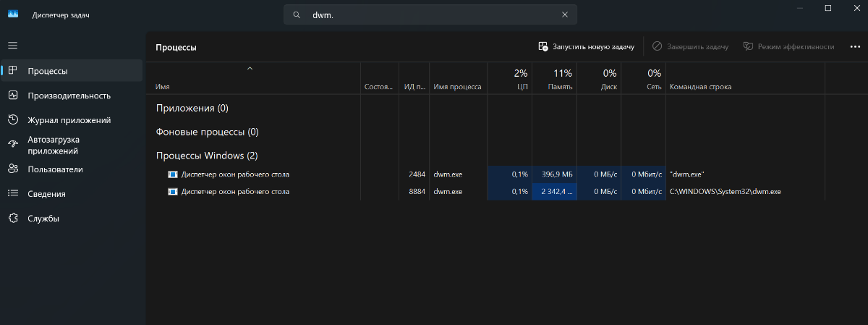Open the Производительность sidebar icon

tap(12, 95)
